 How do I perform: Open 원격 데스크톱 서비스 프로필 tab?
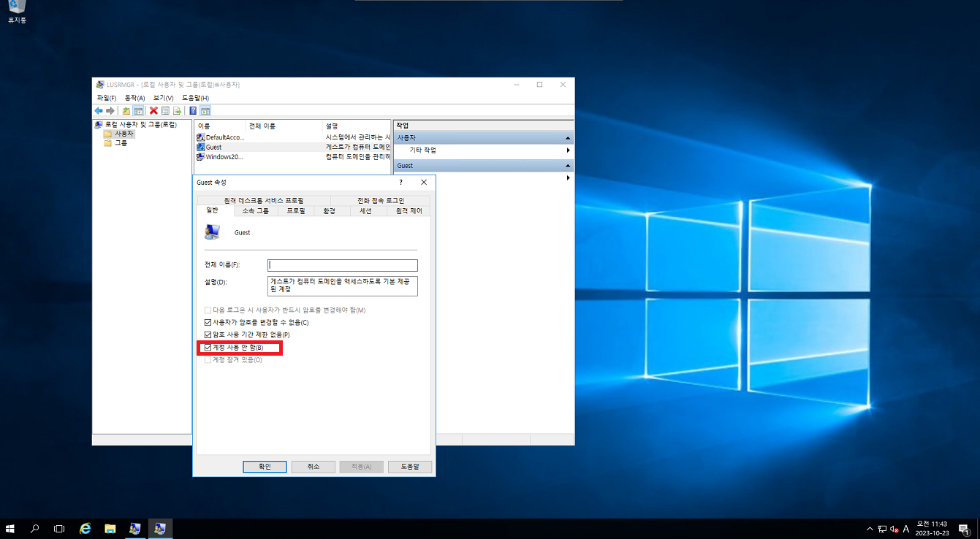(264, 200)
